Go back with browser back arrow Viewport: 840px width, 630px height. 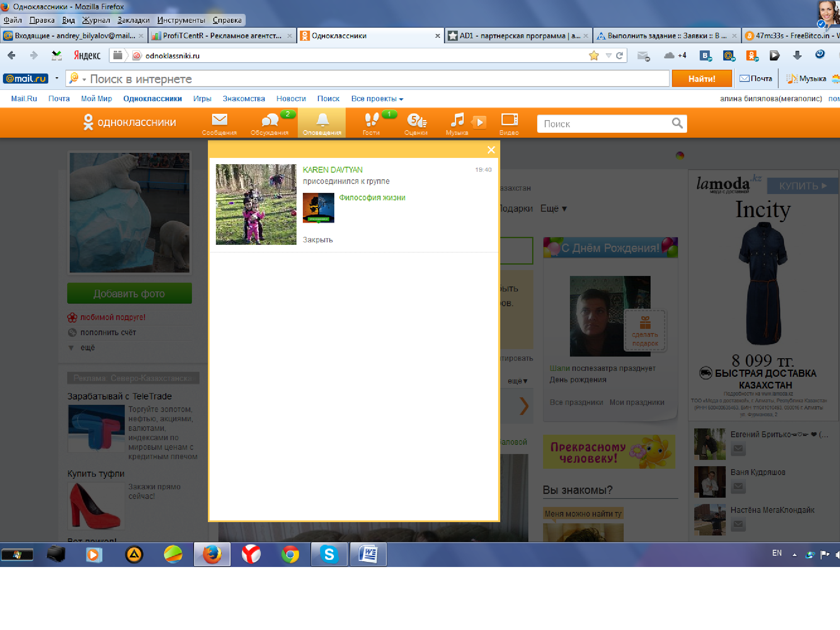pos(11,55)
